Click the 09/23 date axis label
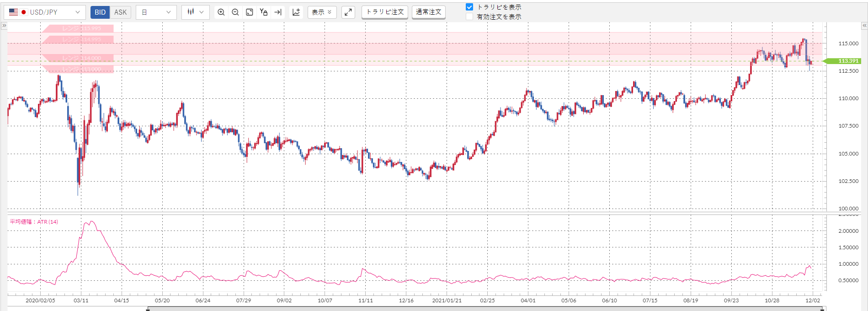Screen dimensions: 868x311 (731, 300)
